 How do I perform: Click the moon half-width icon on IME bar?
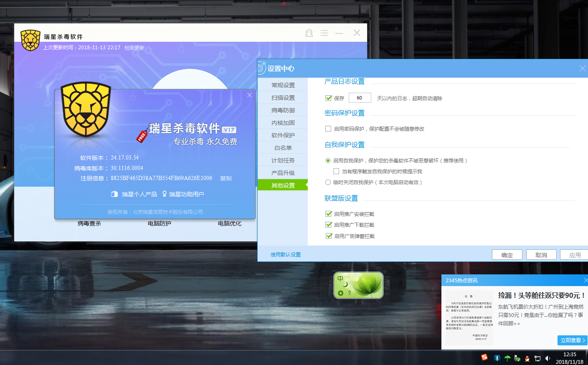click(345, 284)
